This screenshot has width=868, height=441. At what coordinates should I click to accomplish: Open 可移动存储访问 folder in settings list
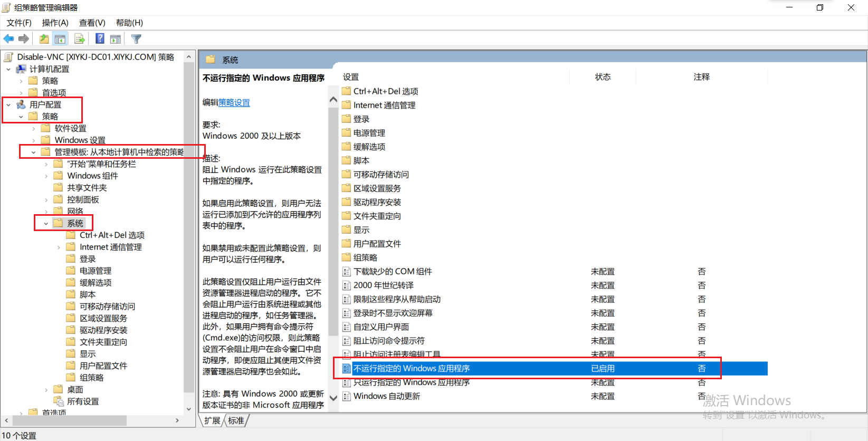[x=381, y=175]
